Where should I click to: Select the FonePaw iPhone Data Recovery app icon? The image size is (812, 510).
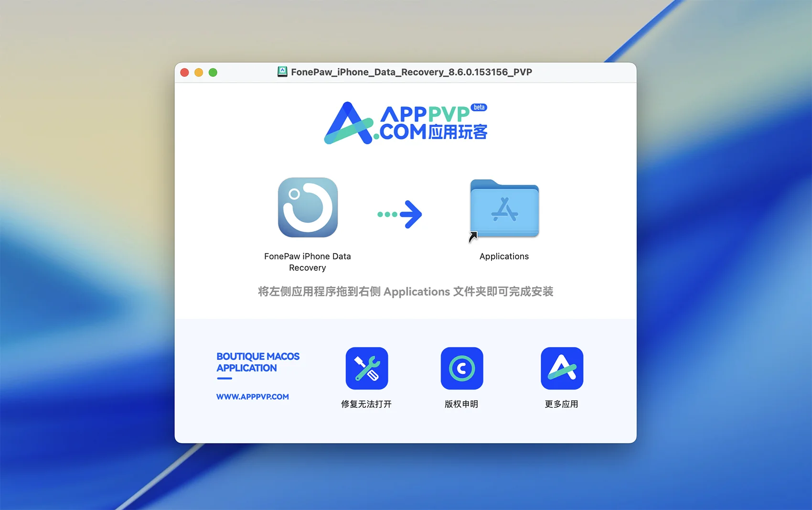pos(308,207)
